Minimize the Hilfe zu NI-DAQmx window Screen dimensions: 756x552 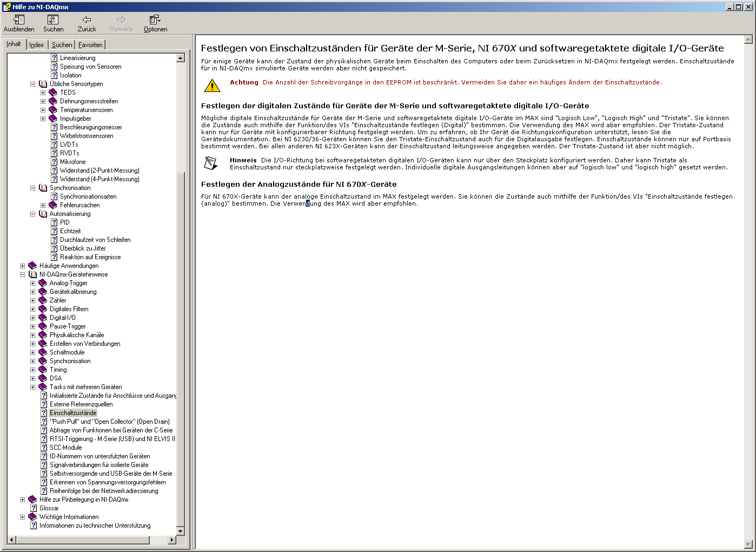(730, 7)
